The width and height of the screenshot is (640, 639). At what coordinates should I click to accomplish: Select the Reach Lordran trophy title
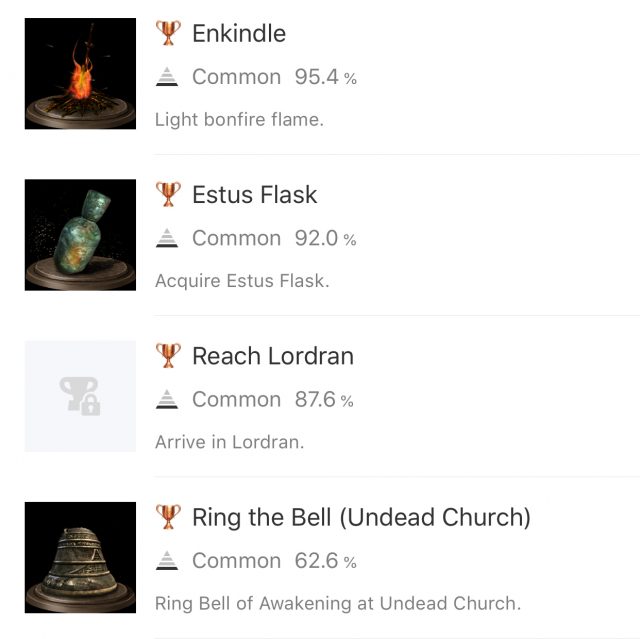point(273,355)
